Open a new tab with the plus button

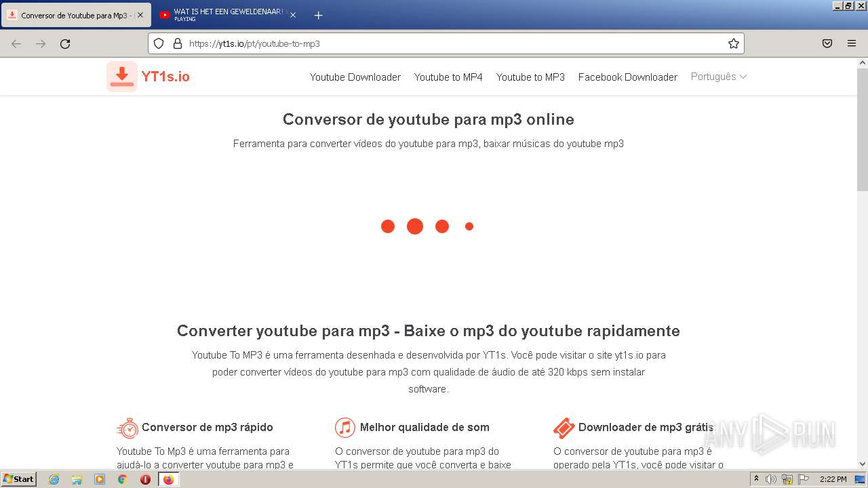[x=318, y=15]
